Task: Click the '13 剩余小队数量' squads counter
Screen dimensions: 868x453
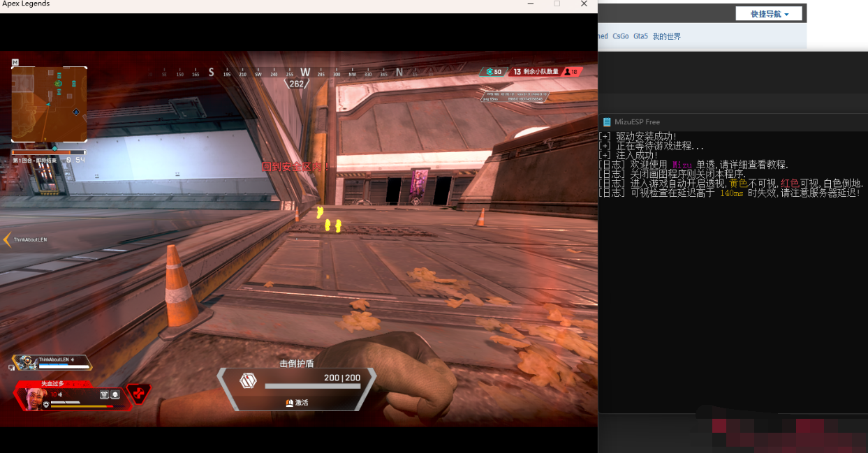Action: coord(536,72)
